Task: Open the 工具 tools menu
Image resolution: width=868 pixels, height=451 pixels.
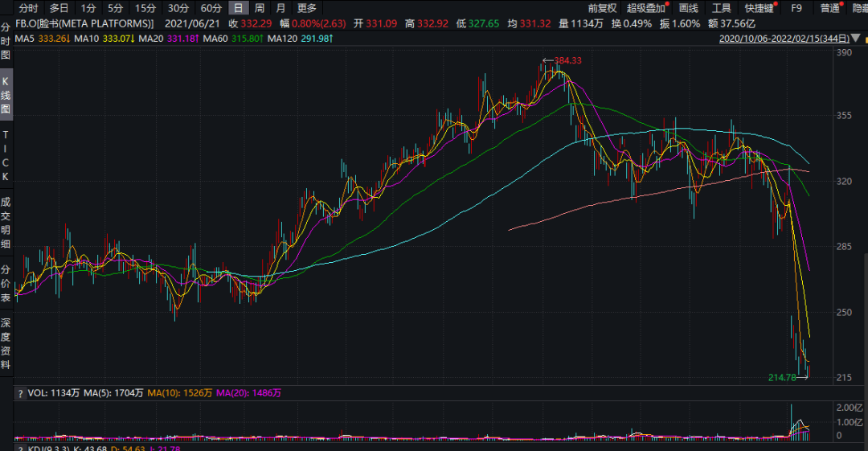Action: click(721, 8)
